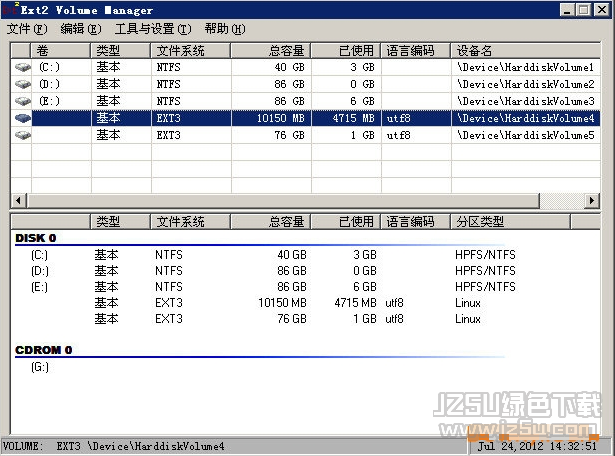Click Linux partition type of 10150 MB row

coord(468,303)
